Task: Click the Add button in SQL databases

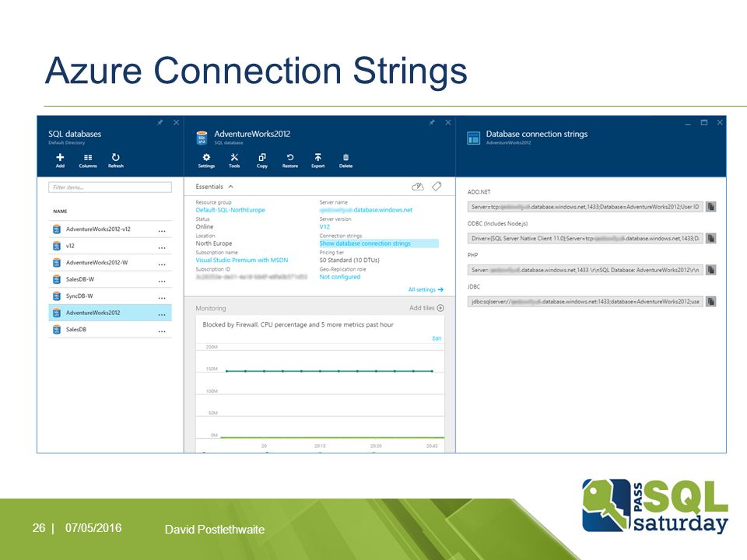Action: click(x=60, y=160)
